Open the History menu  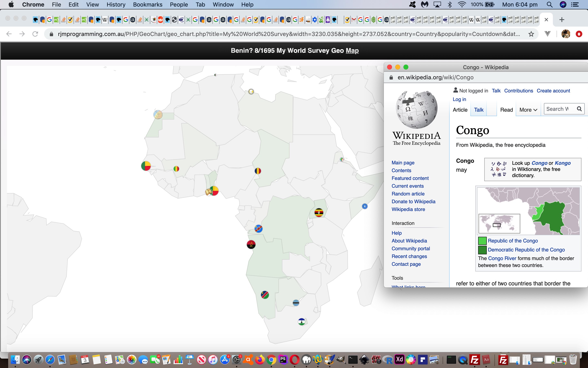point(116,4)
